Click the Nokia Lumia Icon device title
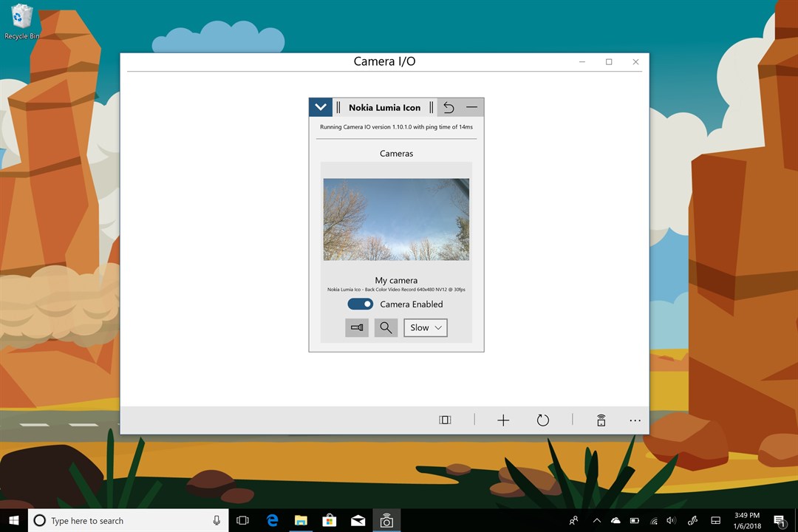Image resolution: width=798 pixels, height=532 pixels. coord(384,107)
